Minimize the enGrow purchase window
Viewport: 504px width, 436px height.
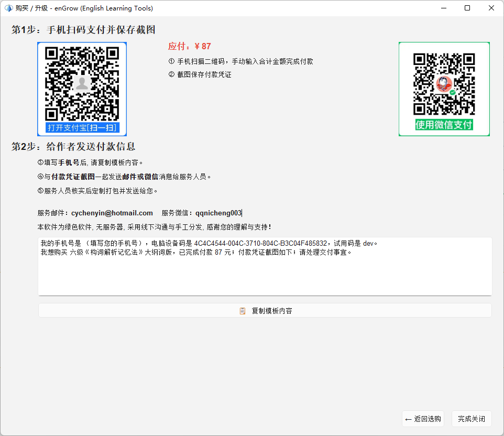(x=444, y=8)
